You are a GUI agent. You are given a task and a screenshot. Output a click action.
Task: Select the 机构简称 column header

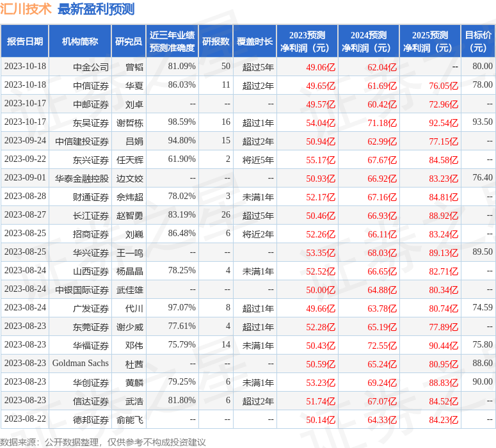(80, 42)
